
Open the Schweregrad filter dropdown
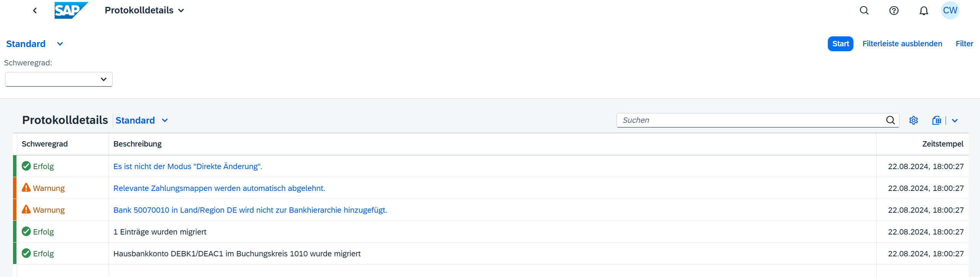59,79
